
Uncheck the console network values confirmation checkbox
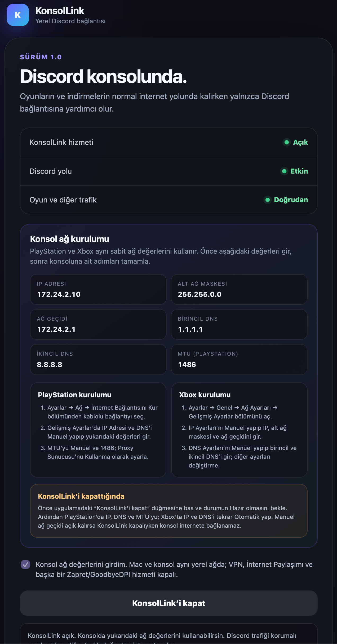pyautogui.click(x=25, y=564)
